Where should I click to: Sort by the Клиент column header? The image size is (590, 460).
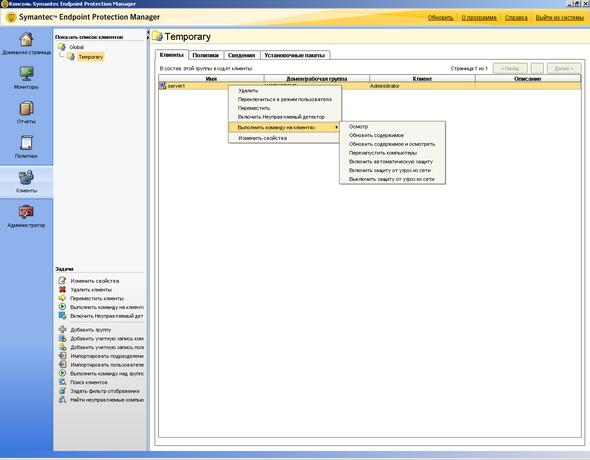click(x=422, y=79)
